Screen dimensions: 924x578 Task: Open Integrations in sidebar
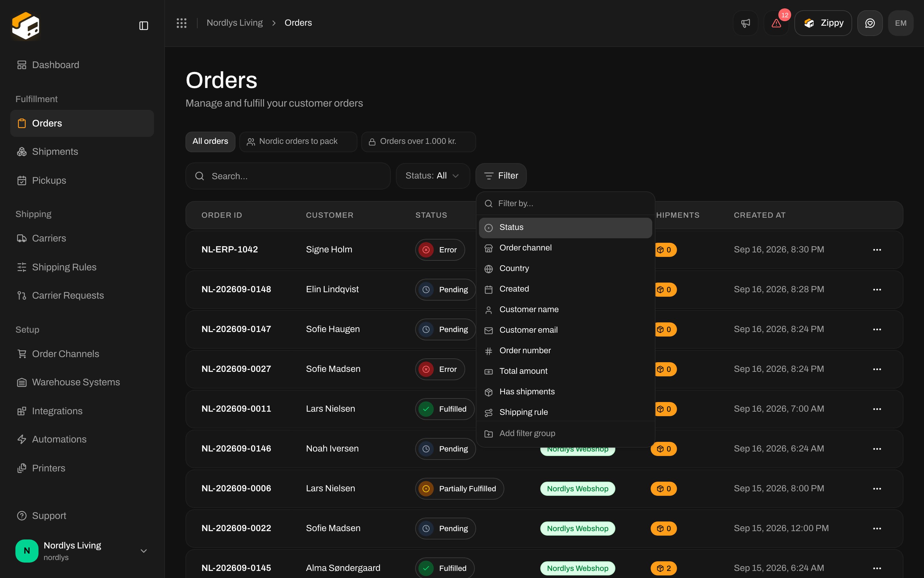(82, 411)
